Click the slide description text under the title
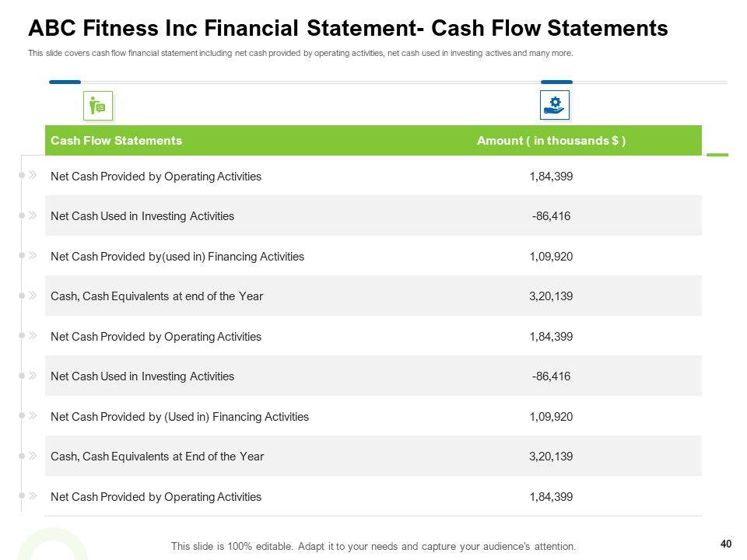This screenshot has height=560, width=747. (x=300, y=54)
